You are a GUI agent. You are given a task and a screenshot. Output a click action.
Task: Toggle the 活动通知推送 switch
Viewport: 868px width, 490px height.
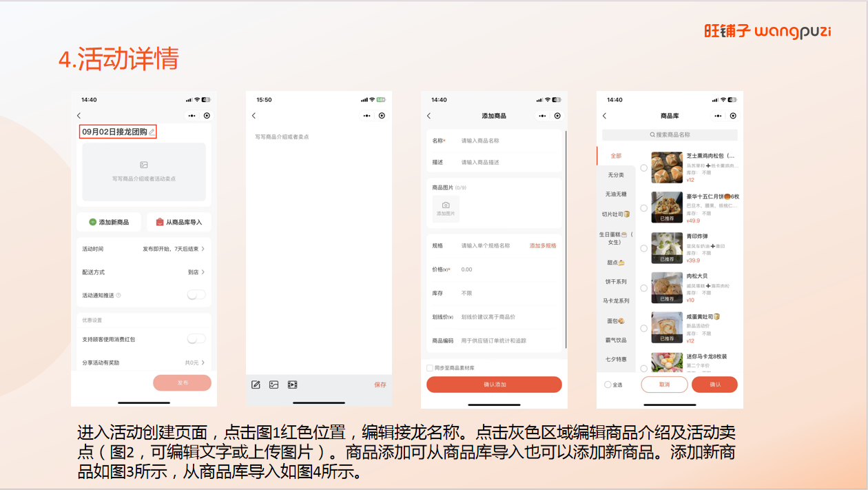196,295
